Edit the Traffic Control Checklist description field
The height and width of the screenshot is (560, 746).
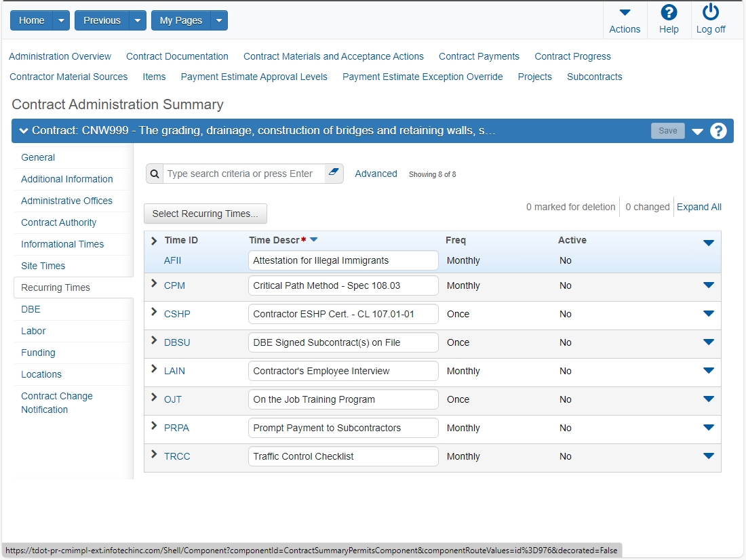(343, 457)
